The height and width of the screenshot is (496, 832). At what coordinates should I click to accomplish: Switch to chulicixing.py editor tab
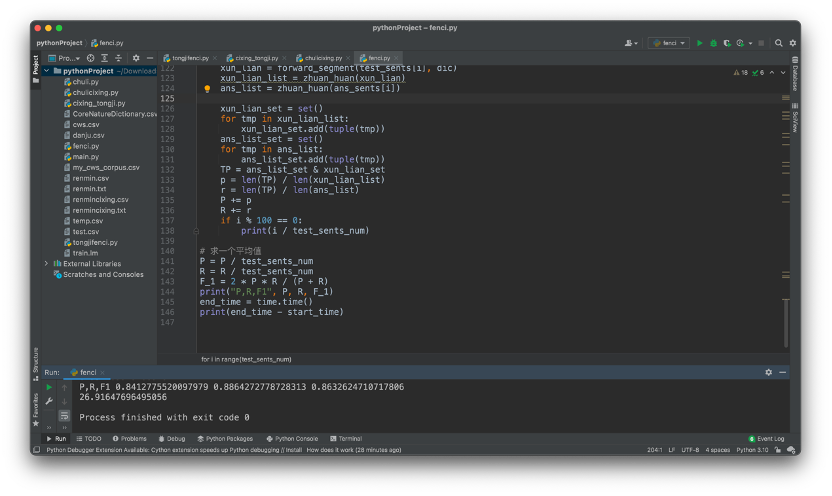(x=323, y=58)
